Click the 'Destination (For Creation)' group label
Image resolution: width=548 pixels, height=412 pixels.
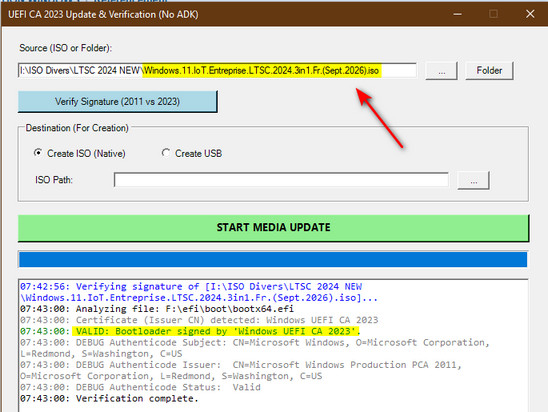click(77, 128)
